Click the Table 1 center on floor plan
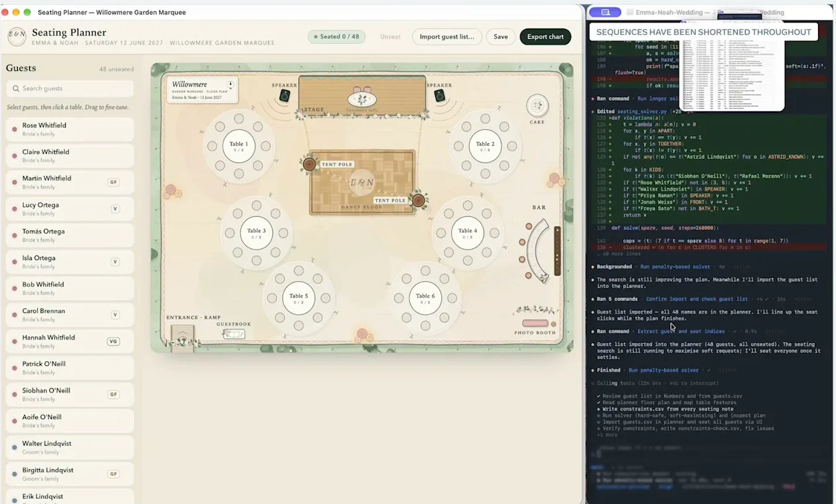This screenshot has height=504, width=836. pyautogui.click(x=239, y=146)
